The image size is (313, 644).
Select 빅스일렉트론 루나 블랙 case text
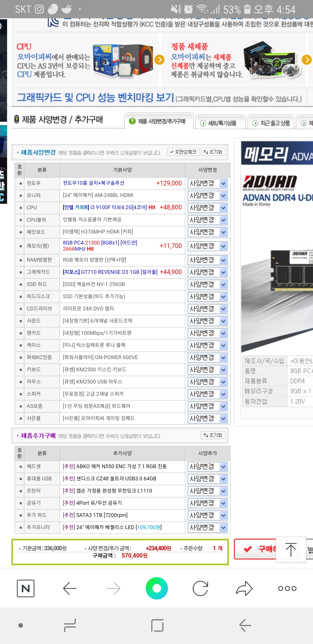94,345
